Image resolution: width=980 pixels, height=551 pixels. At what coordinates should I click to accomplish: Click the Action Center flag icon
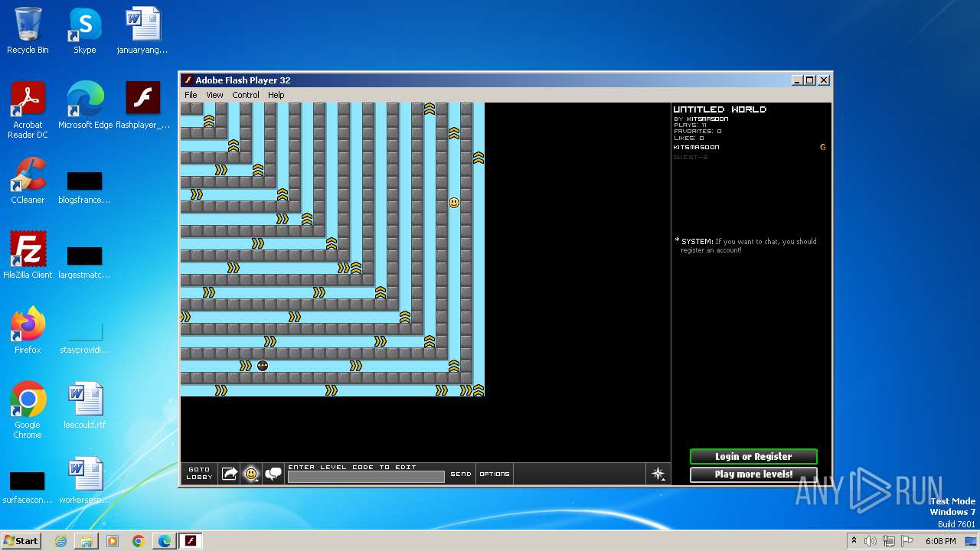click(907, 541)
